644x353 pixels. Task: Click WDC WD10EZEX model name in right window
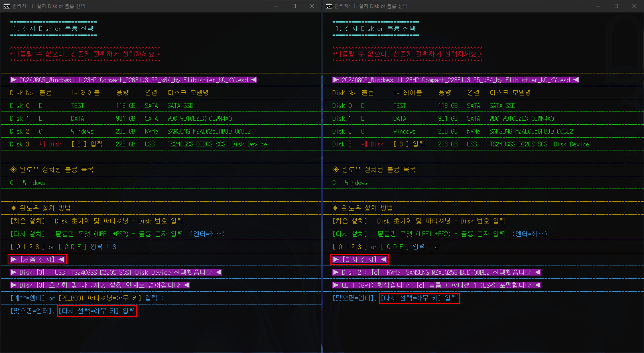[522, 118]
